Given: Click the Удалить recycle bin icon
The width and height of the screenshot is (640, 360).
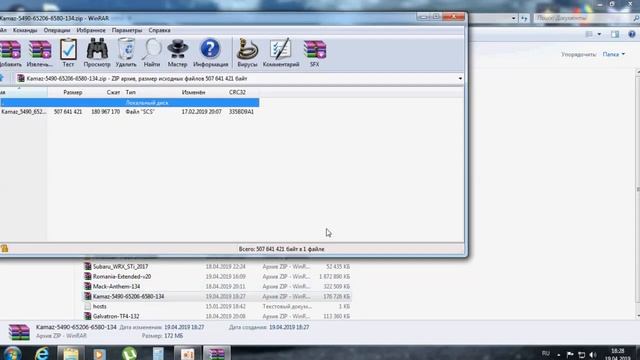Looking at the screenshot, I should [x=126, y=53].
